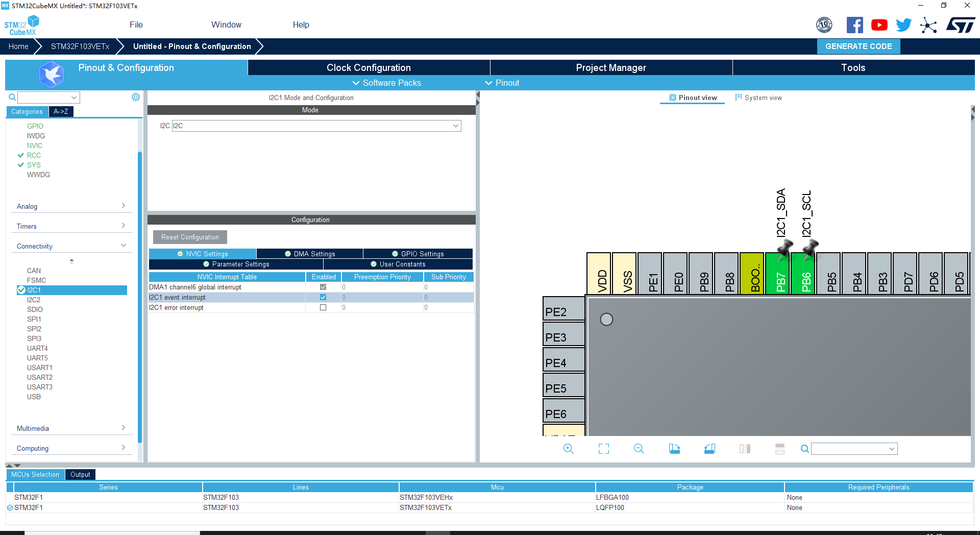Open the Help menu
980x535 pixels.
coord(301,25)
